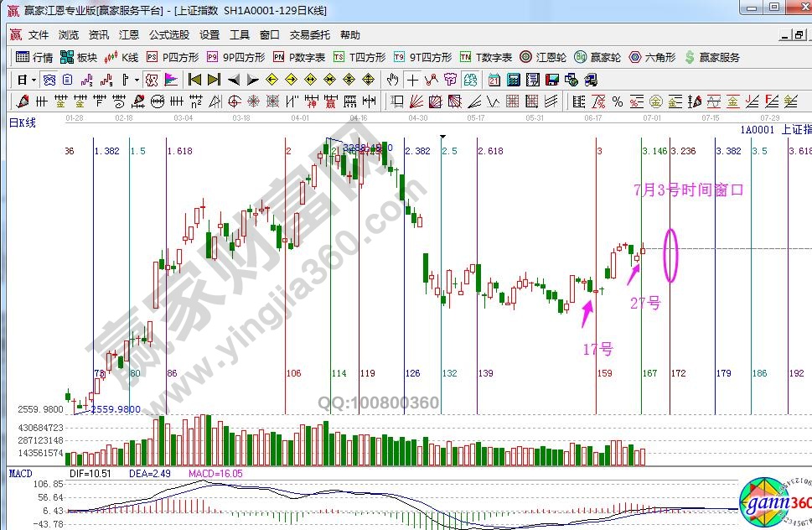Toggle the T数字表 number table
This screenshot has height=530, width=812.
pyautogui.click(x=486, y=58)
